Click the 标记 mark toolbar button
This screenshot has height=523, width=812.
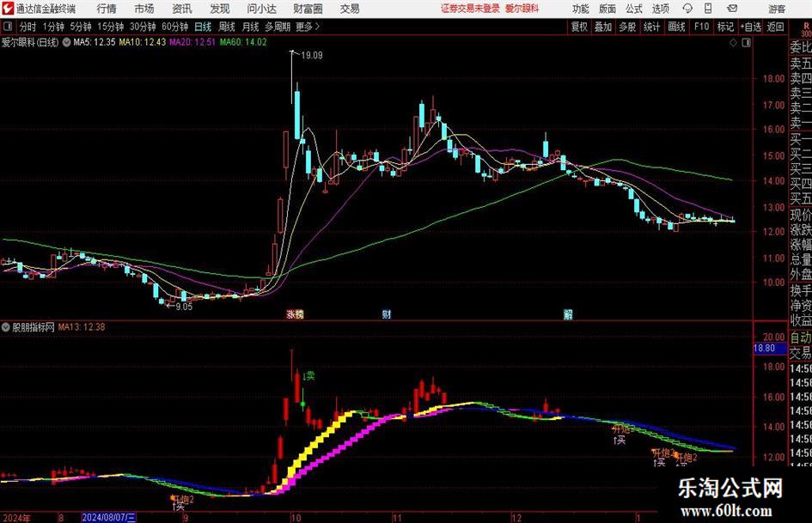pyautogui.click(x=725, y=27)
